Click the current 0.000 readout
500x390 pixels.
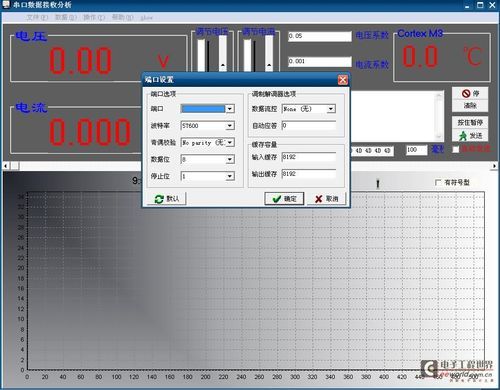point(90,132)
